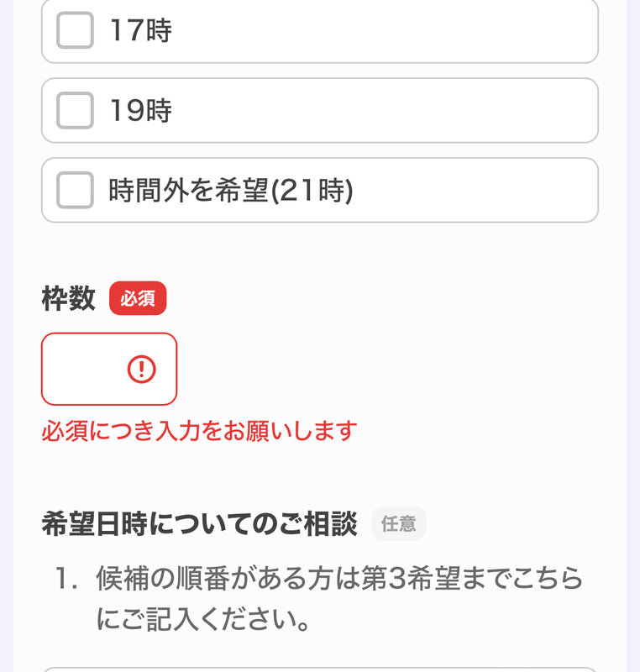Click the 時間外を希望(21時) label text
Viewport: 640px width, 672px height.
tap(230, 191)
